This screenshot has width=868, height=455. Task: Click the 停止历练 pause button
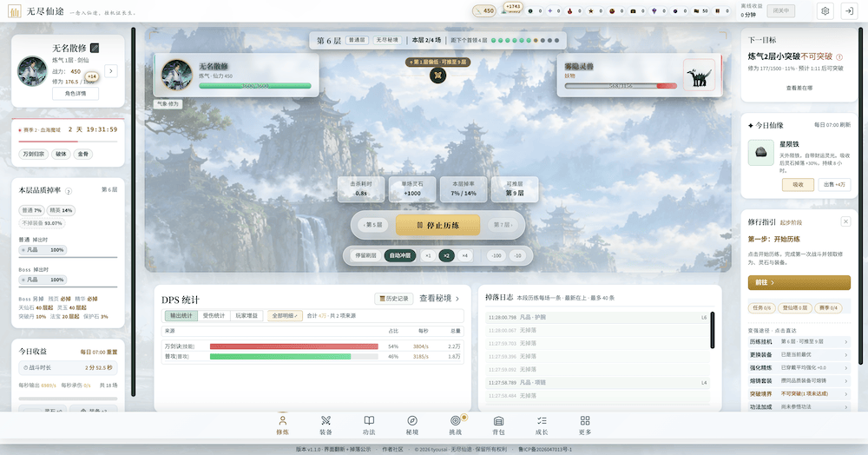click(x=437, y=225)
